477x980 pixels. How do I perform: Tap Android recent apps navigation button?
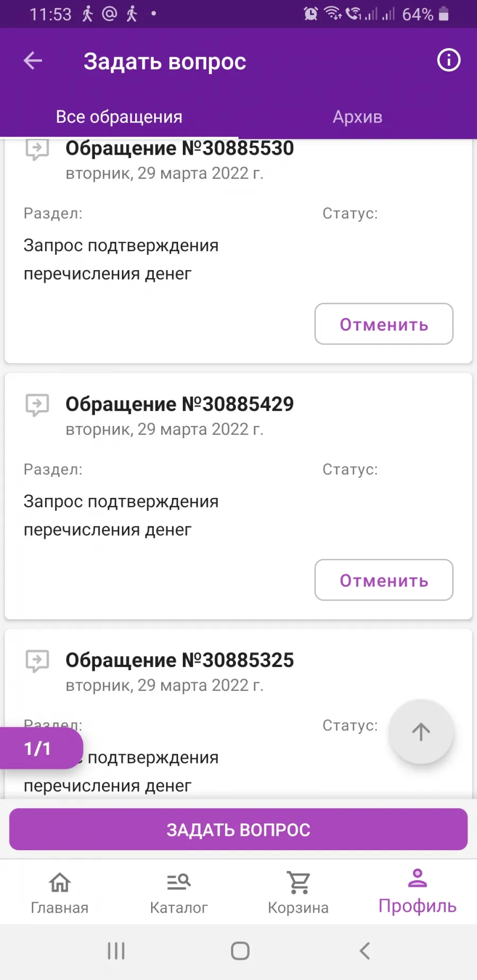point(116,951)
